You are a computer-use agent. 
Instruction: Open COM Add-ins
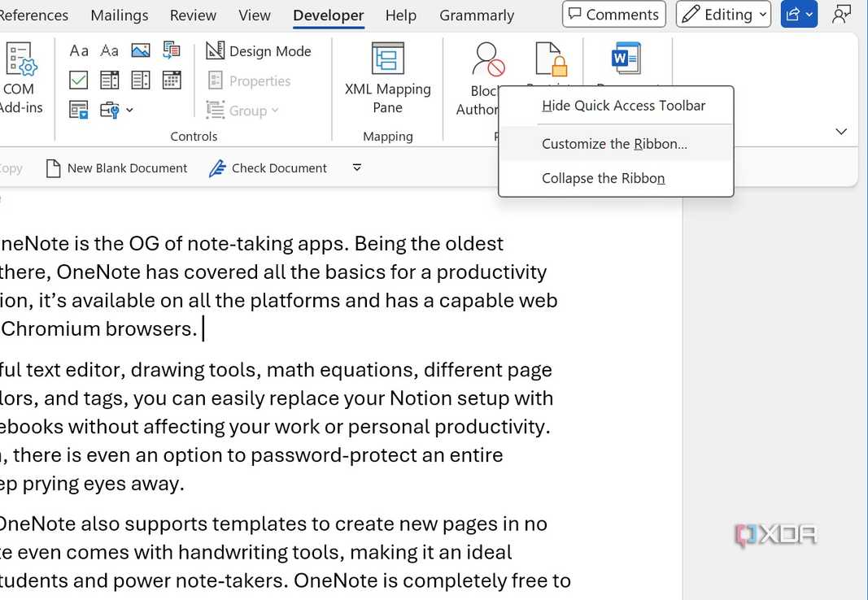(20, 79)
